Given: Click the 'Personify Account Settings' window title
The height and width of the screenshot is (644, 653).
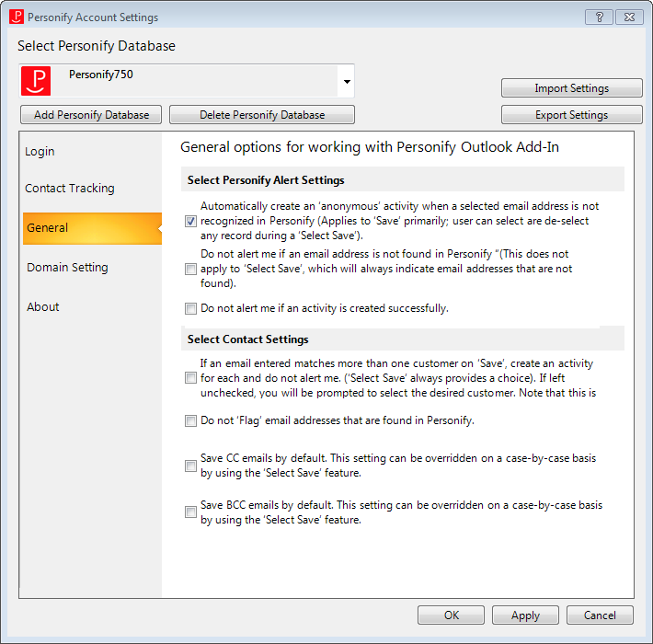Looking at the screenshot, I should tap(93, 17).
